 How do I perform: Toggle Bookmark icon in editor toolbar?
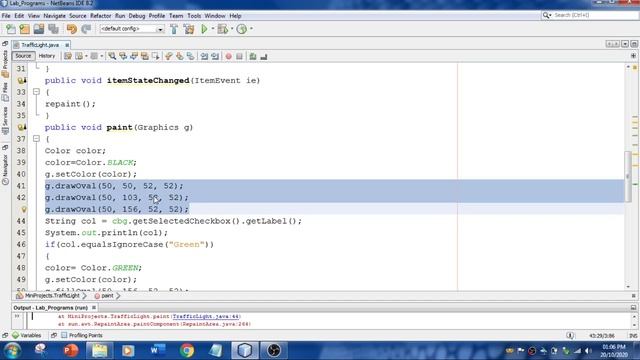(190, 56)
